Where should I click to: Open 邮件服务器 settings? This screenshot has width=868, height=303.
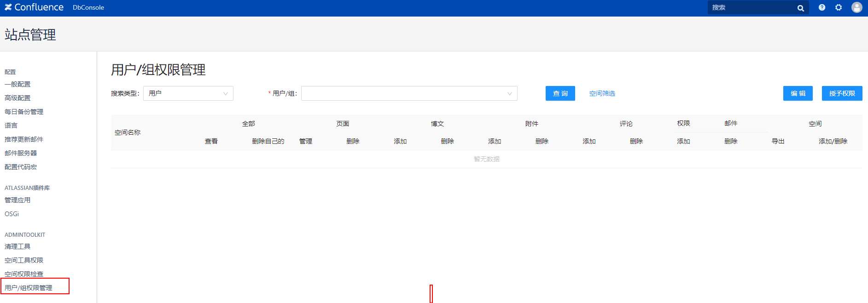pyautogui.click(x=21, y=153)
